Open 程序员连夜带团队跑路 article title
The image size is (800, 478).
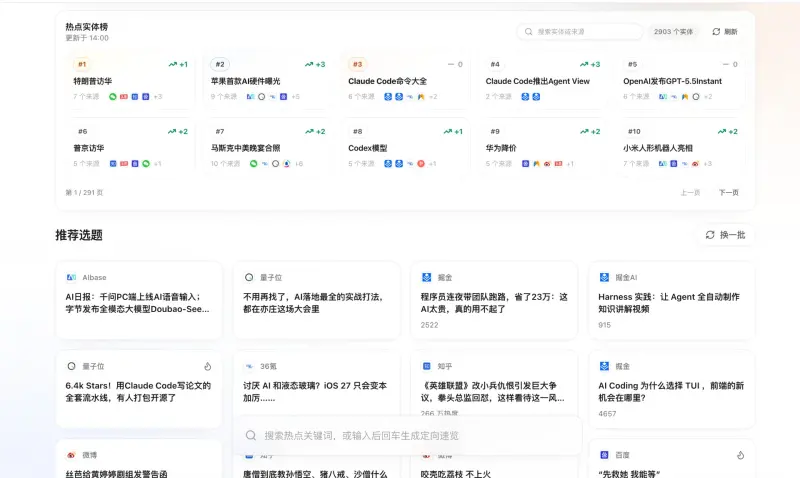coord(494,303)
